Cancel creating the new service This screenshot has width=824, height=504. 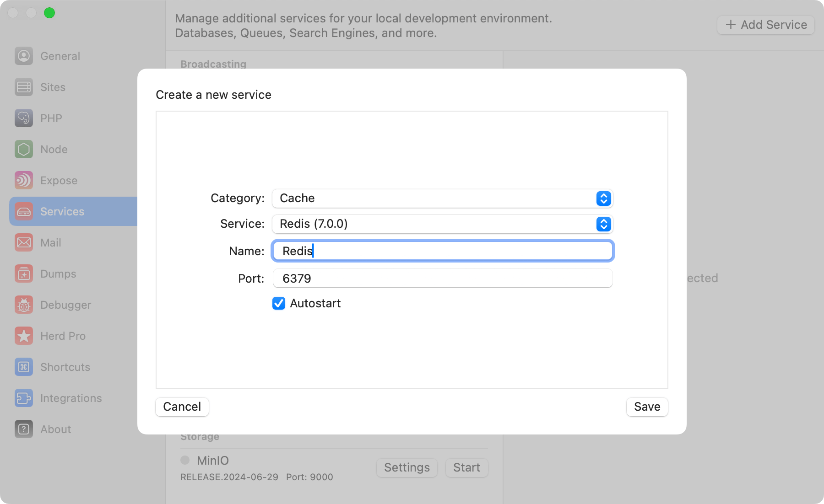pos(182,407)
